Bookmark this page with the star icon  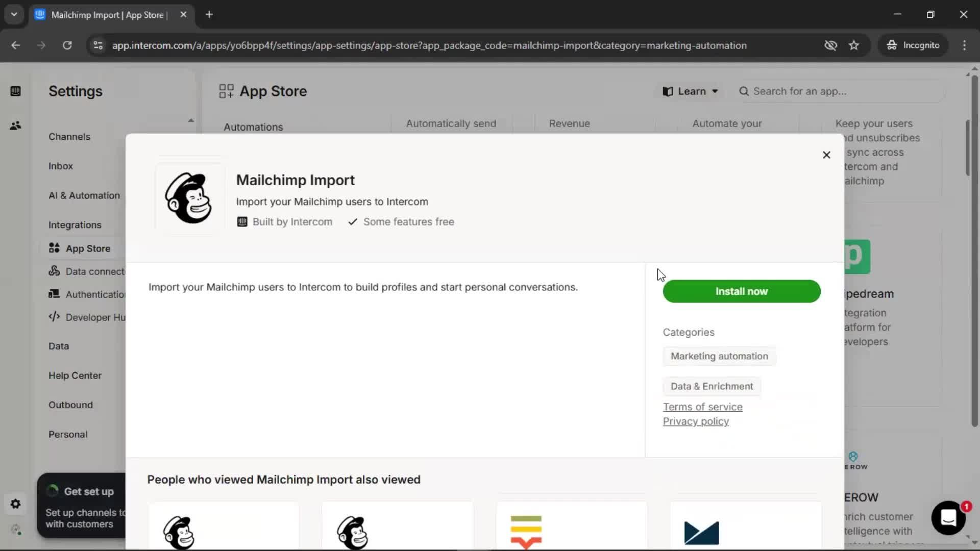(x=854, y=45)
